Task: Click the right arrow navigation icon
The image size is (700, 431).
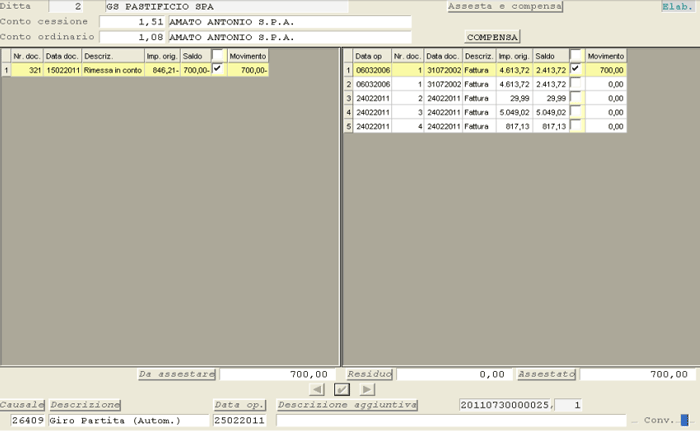Action: (x=367, y=389)
